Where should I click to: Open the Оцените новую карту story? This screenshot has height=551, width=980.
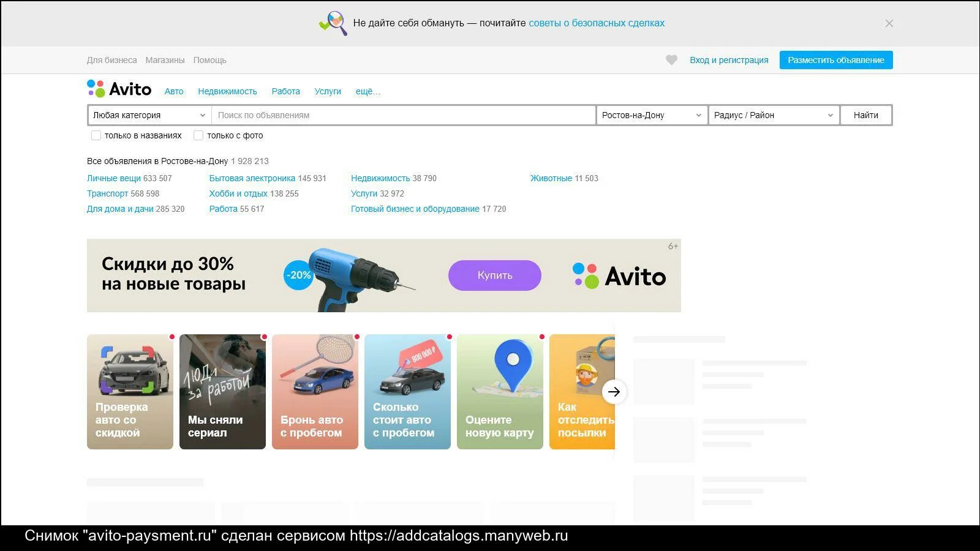pyautogui.click(x=500, y=392)
